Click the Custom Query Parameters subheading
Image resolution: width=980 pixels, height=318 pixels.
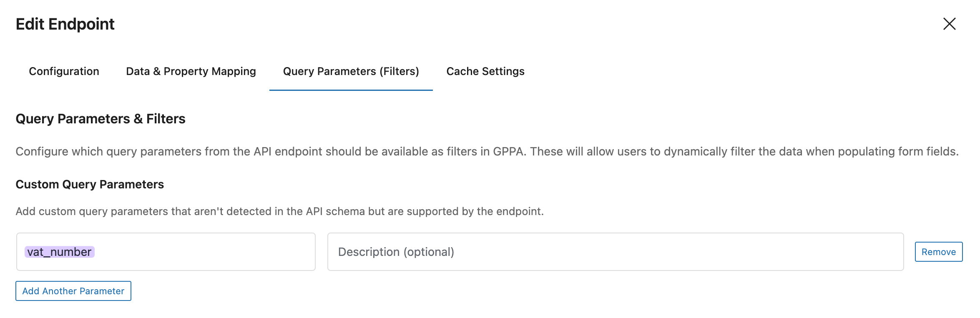click(90, 184)
